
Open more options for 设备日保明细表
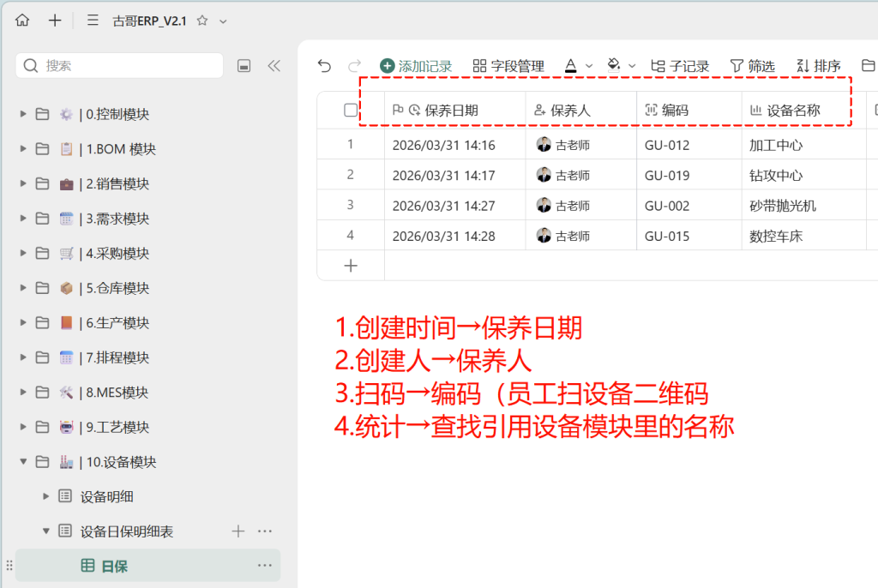point(265,531)
